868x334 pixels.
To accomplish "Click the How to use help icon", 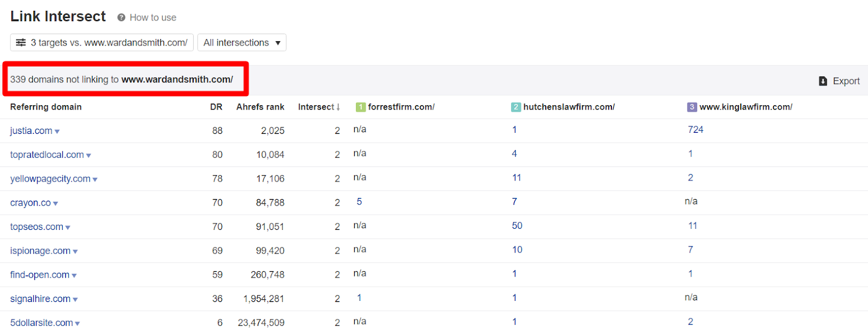I will (x=122, y=17).
